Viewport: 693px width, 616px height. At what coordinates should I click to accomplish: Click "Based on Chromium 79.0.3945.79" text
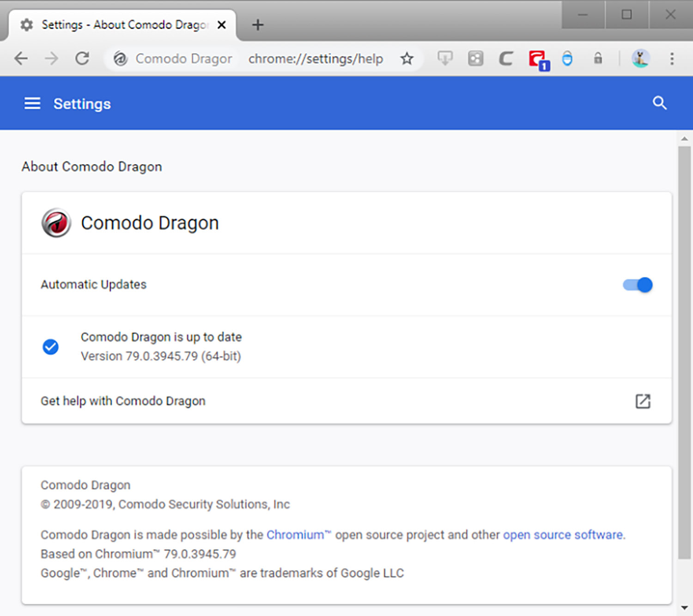138,554
